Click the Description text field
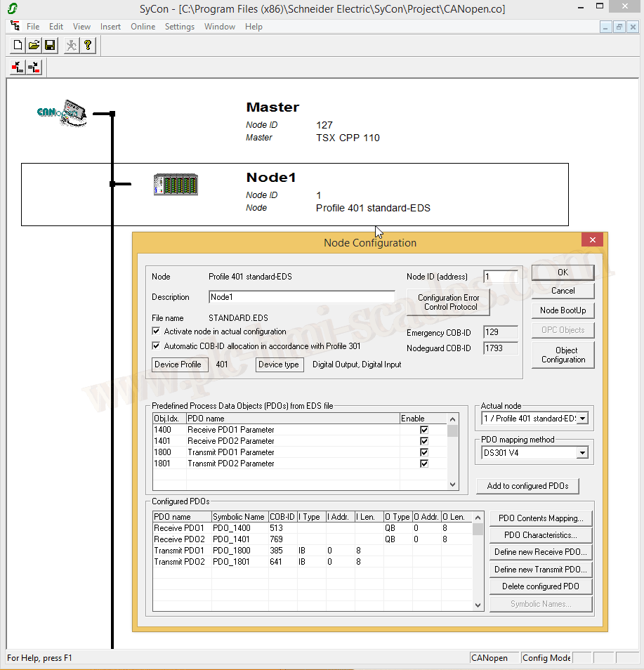 tap(302, 297)
